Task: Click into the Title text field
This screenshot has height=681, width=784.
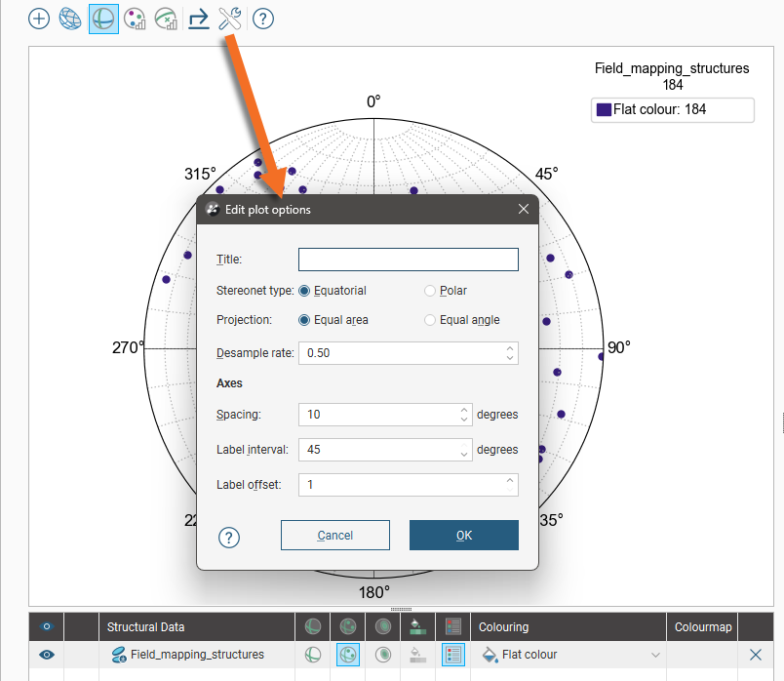Action: 408,260
